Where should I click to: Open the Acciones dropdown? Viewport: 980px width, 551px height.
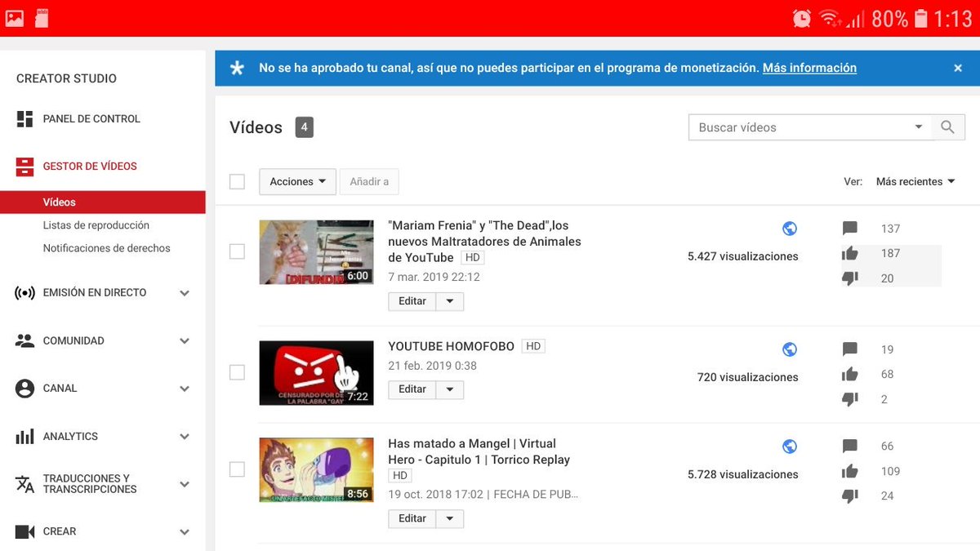coord(297,182)
